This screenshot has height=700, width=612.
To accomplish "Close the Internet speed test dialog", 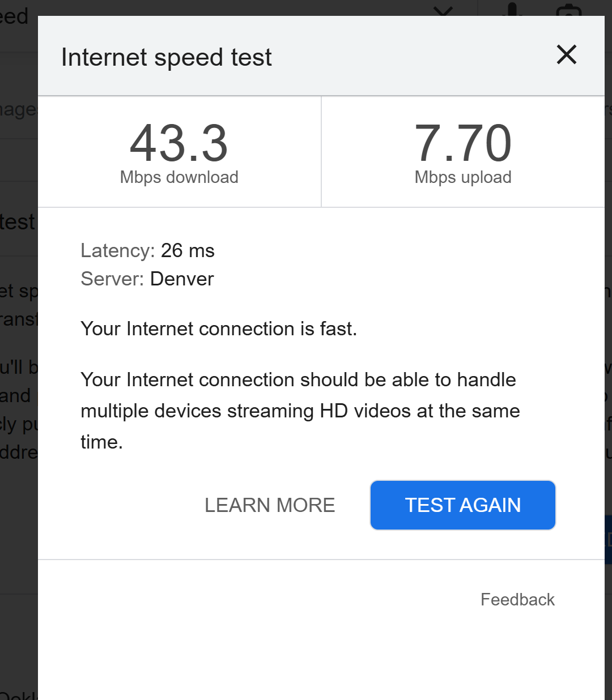I will 566,55.
